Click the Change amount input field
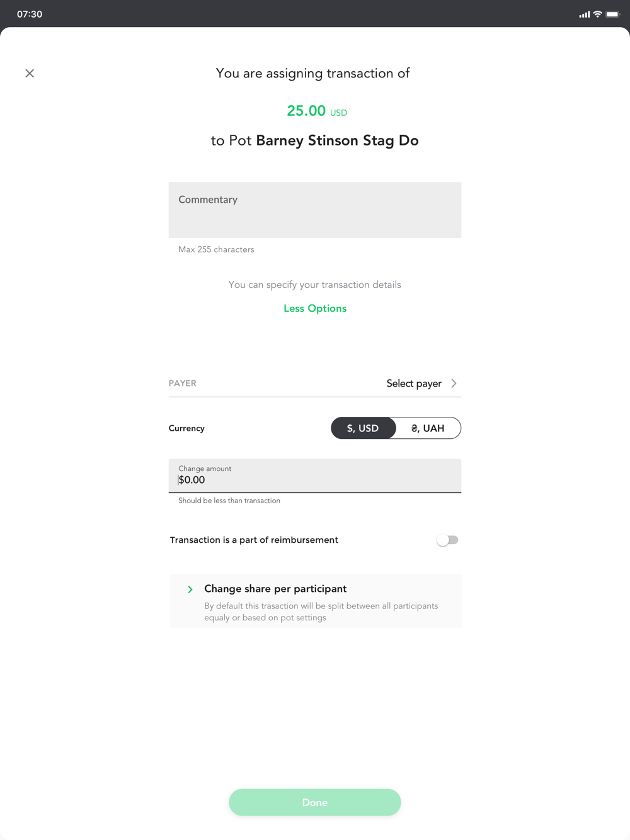 315,475
